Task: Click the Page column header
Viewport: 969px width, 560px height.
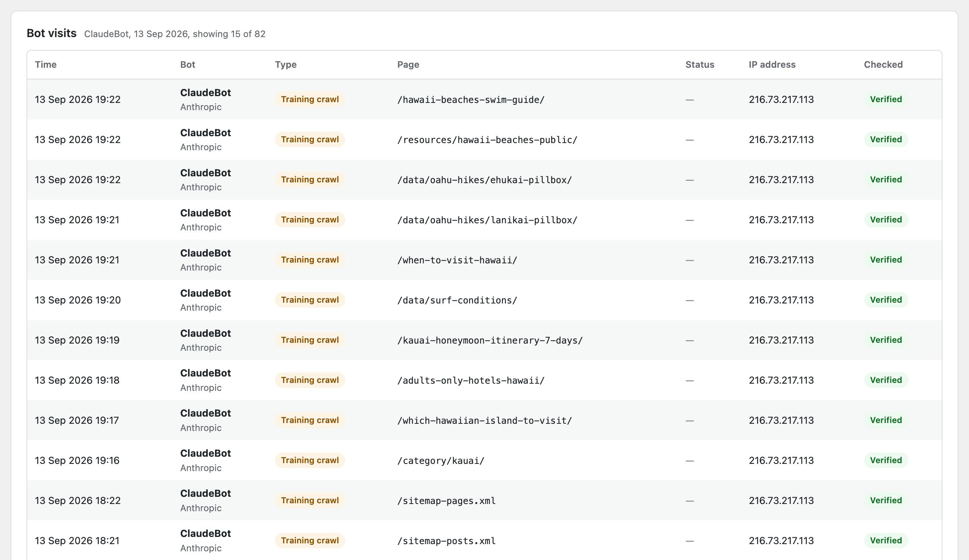Action: click(408, 65)
